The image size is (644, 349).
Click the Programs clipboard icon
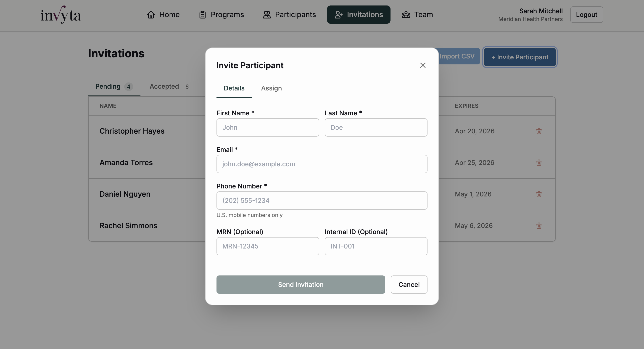click(203, 14)
